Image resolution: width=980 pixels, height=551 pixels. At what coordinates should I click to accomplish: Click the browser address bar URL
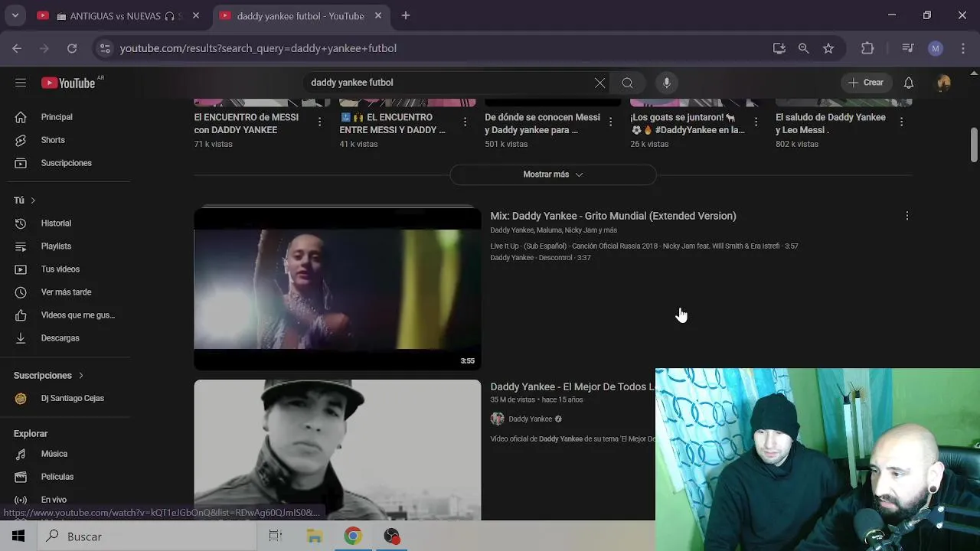tap(258, 48)
